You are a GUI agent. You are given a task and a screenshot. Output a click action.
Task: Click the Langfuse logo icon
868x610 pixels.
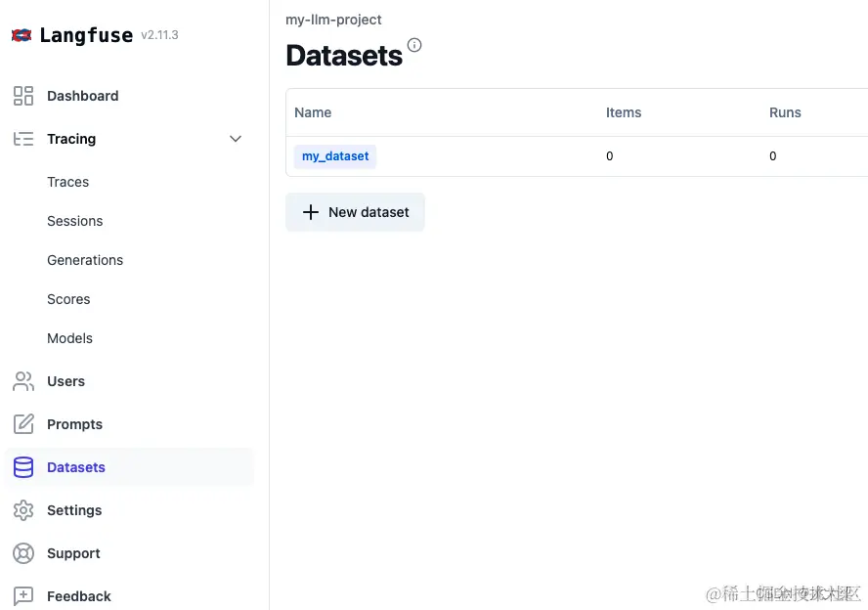point(22,35)
